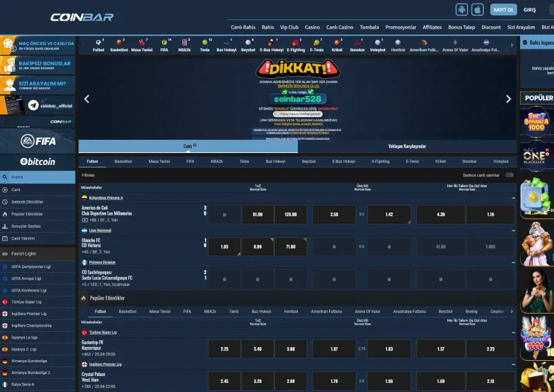Open Tombala in top menu
Screen dimensions: 554x392
[x=369, y=27]
